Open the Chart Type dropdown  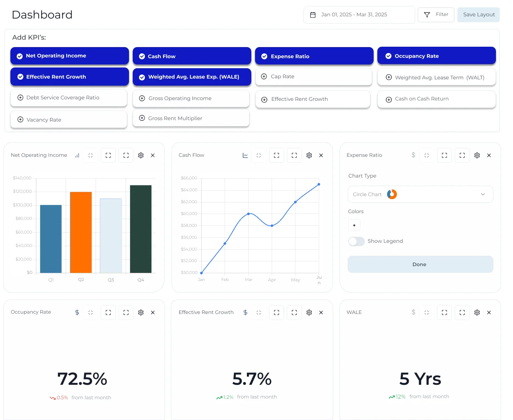pyautogui.click(x=420, y=194)
